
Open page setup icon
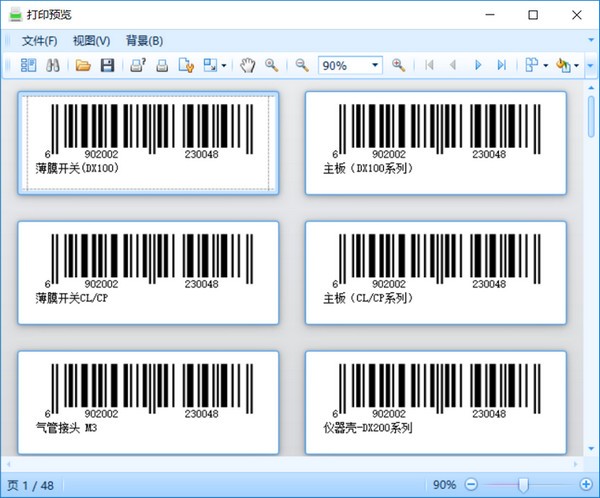(x=186, y=65)
